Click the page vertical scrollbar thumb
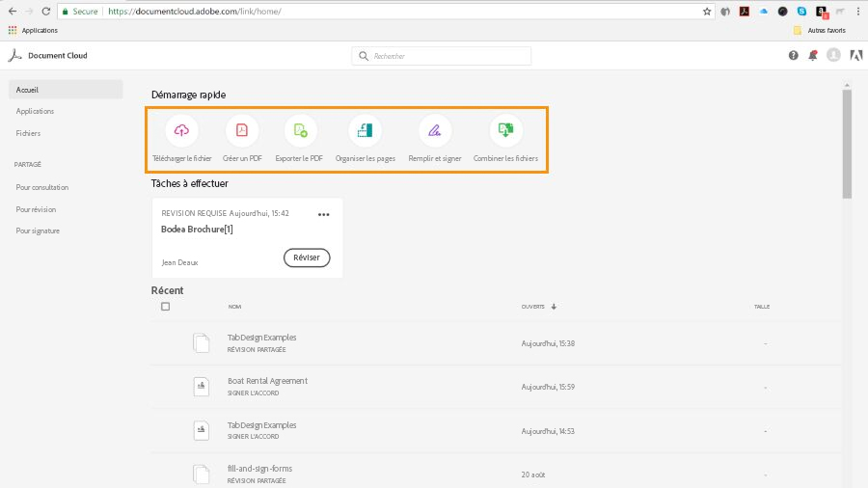 click(847, 144)
